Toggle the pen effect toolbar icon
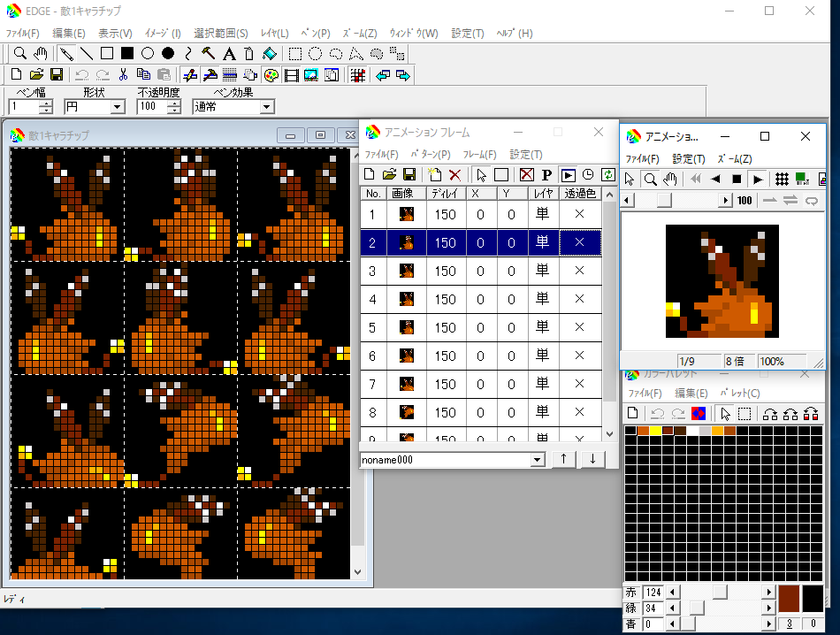This screenshot has width=840, height=635. pos(189,75)
